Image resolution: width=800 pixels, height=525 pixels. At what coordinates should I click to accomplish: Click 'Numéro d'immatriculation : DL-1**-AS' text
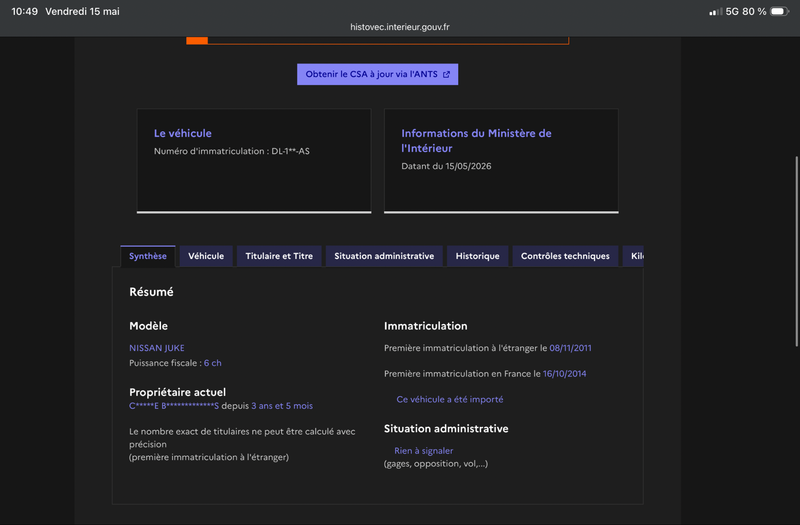(232, 151)
